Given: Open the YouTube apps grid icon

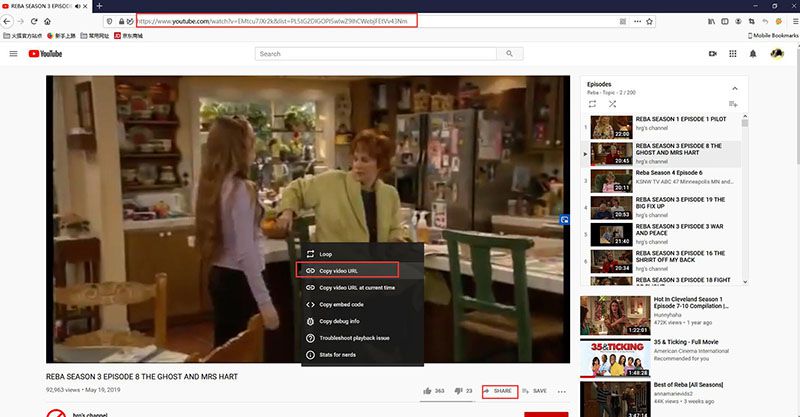Looking at the screenshot, I should point(733,54).
